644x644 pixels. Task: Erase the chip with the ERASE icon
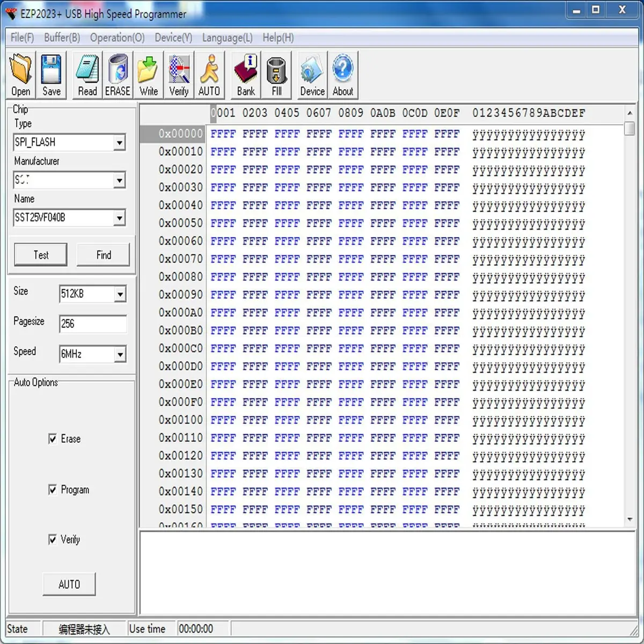118,75
